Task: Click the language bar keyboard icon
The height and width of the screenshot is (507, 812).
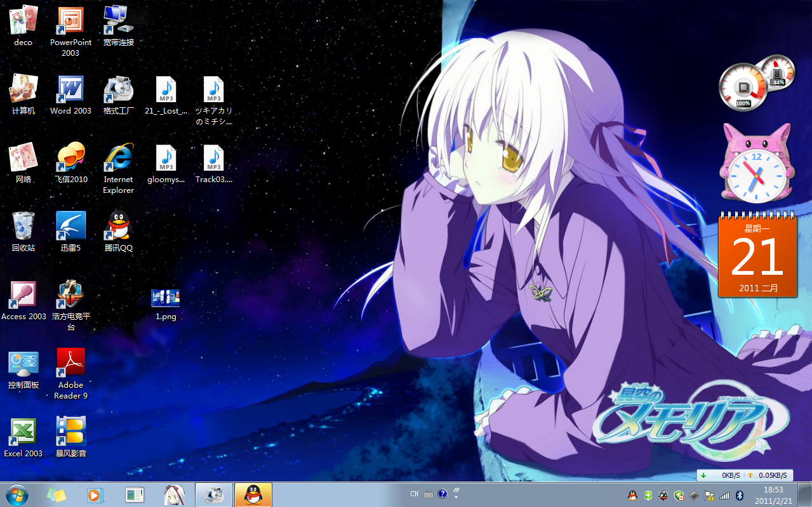Action: 429,494
